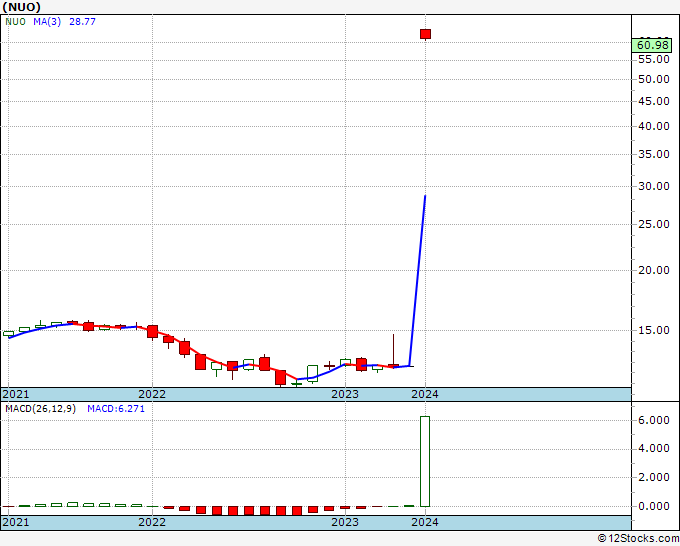Click the 2021 label on price chart axis

pyautogui.click(x=16, y=394)
